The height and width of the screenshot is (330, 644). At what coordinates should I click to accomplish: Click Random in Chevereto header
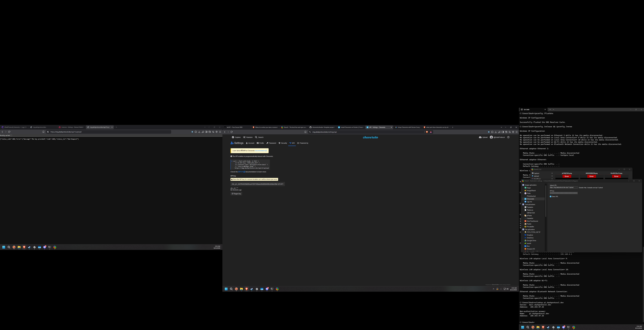point(248,137)
